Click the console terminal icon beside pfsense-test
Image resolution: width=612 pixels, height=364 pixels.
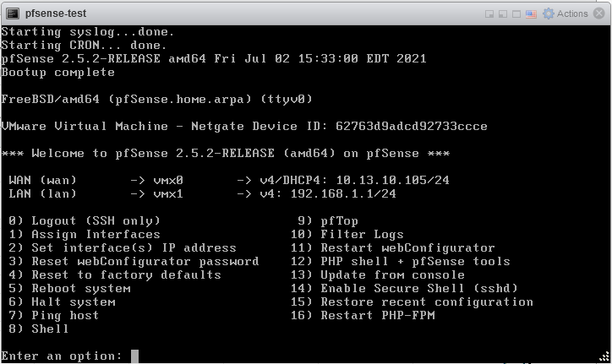click(x=13, y=14)
